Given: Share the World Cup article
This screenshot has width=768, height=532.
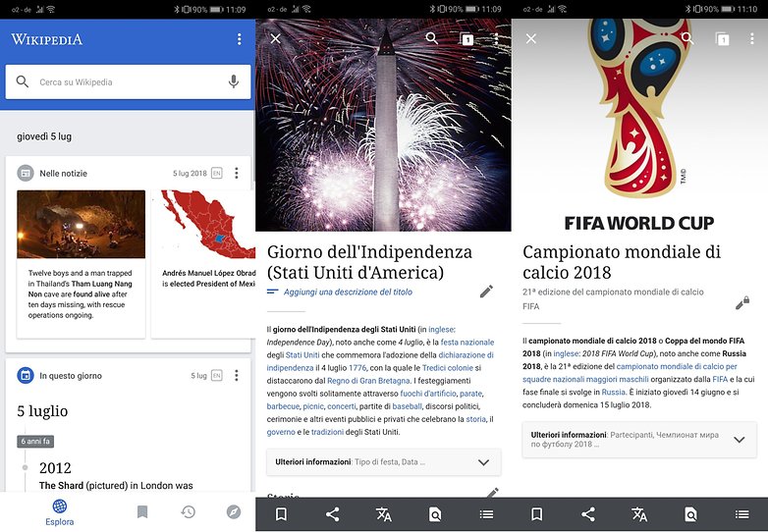Looking at the screenshot, I should tap(588, 514).
